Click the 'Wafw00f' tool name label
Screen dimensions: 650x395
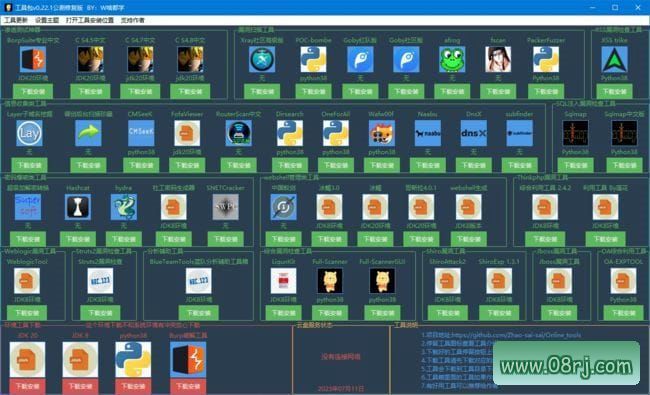[x=382, y=114]
